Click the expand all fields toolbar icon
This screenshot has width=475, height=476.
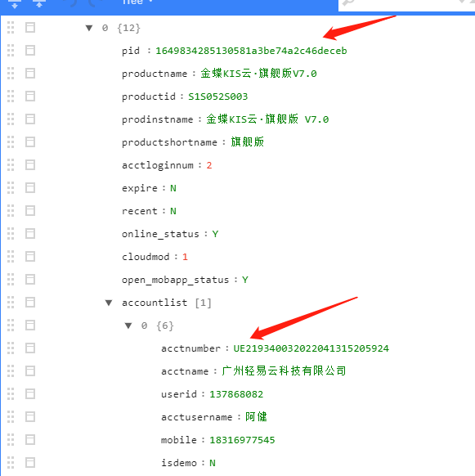[14, 3]
